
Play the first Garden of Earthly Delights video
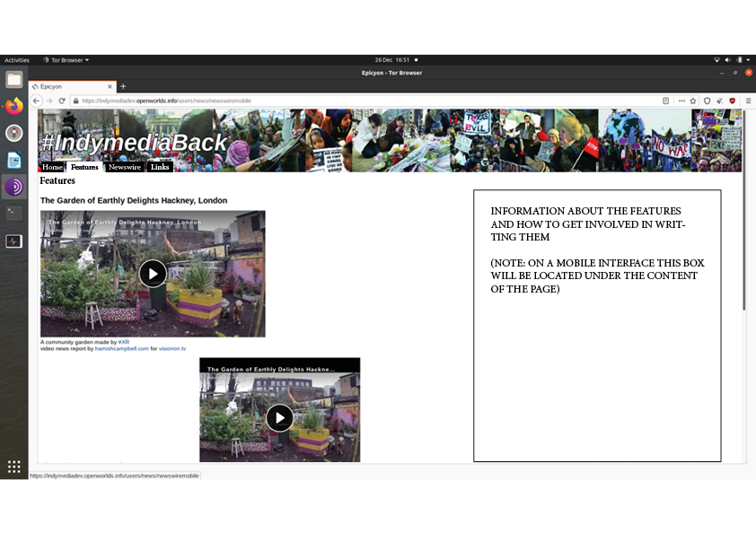[153, 273]
